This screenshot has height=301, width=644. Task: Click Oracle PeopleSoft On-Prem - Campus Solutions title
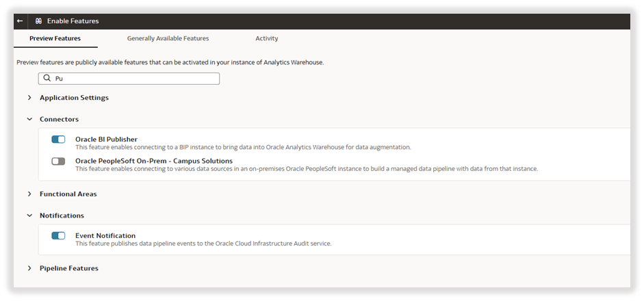(x=154, y=161)
